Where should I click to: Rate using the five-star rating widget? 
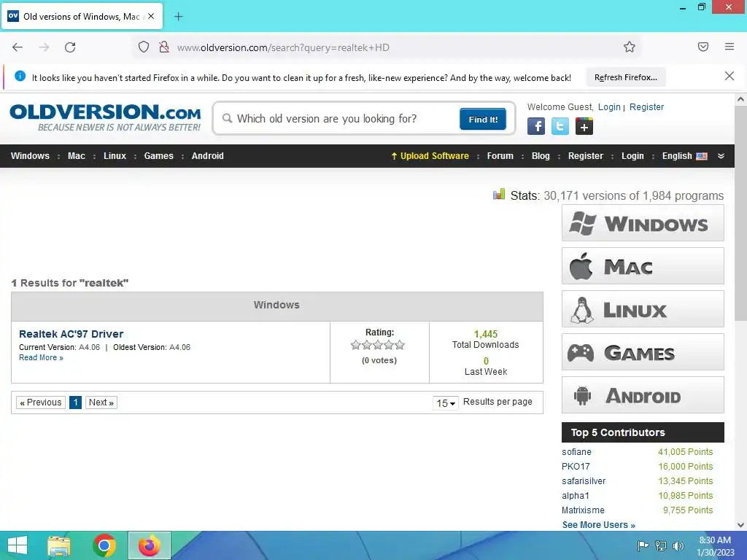tap(378, 345)
